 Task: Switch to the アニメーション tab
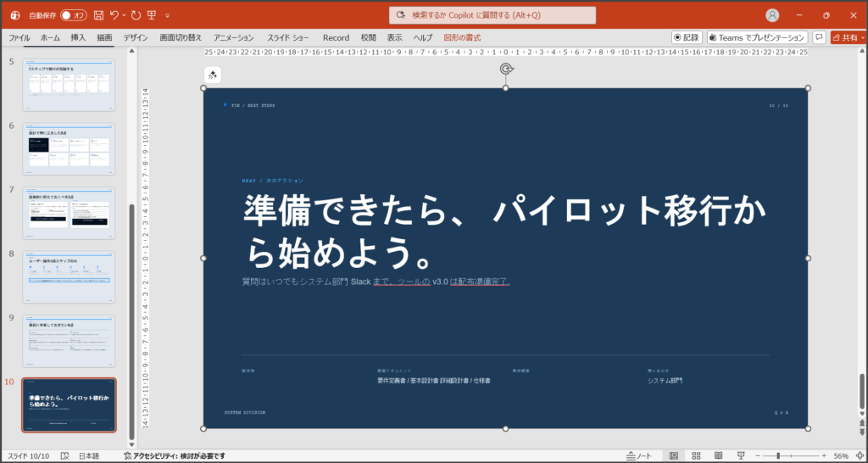(x=233, y=37)
